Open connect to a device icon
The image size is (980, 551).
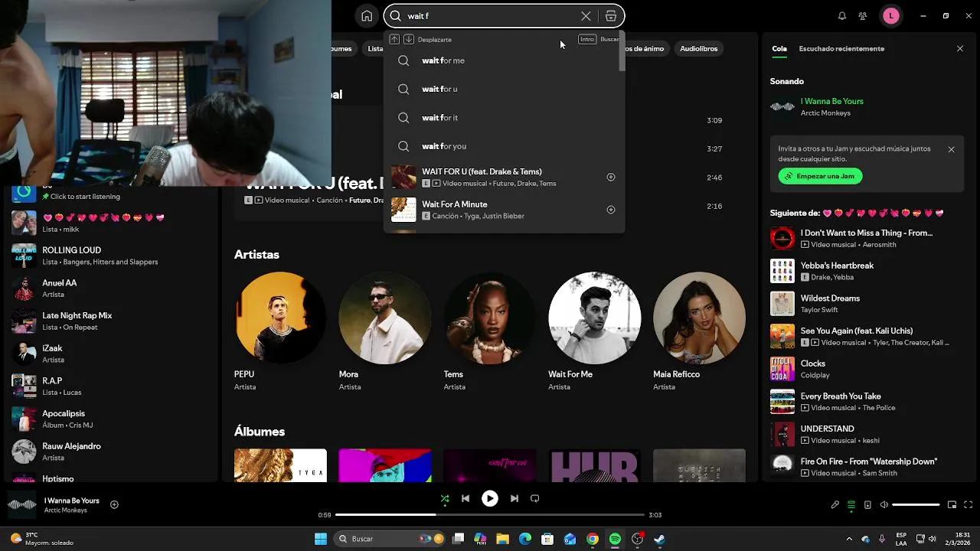click(x=867, y=504)
